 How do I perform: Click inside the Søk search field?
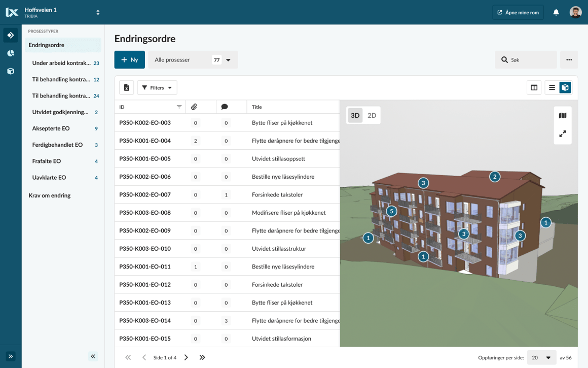(x=526, y=59)
